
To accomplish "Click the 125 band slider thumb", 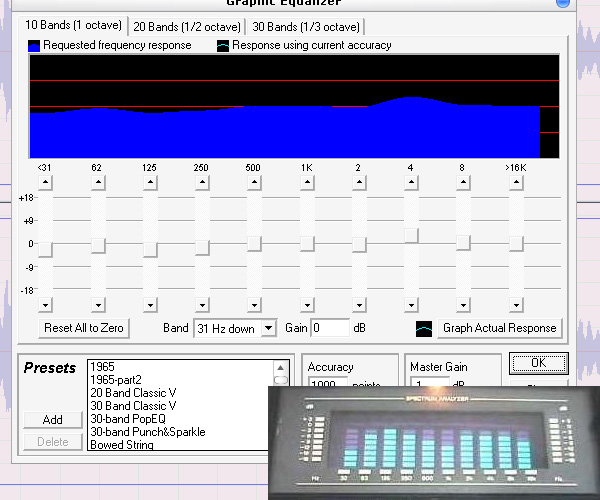I will pos(150,250).
